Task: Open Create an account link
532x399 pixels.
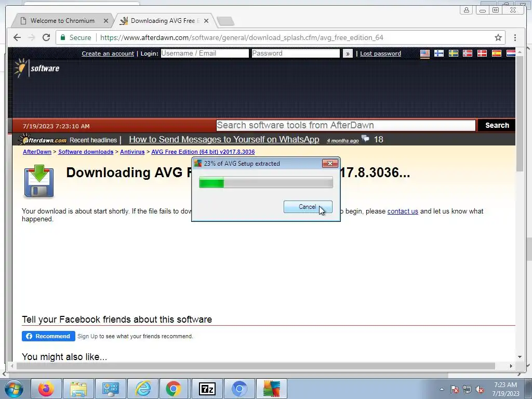Action: (108, 54)
